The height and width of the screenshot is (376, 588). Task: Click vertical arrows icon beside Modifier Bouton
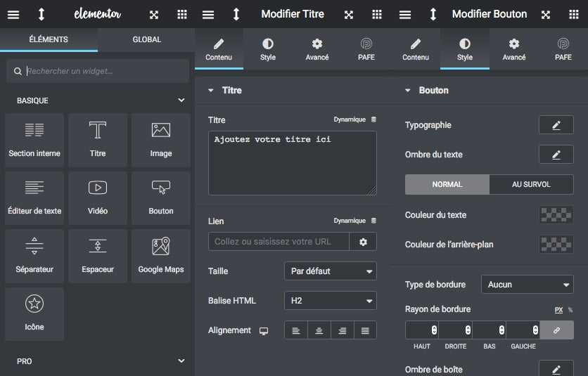click(x=433, y=14)
